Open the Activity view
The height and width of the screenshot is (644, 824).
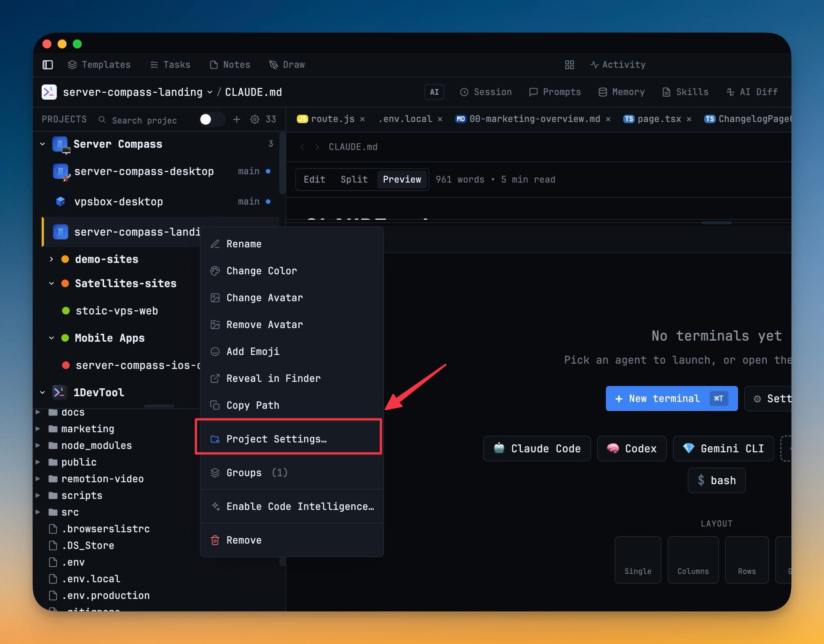(x=618, y=65)
